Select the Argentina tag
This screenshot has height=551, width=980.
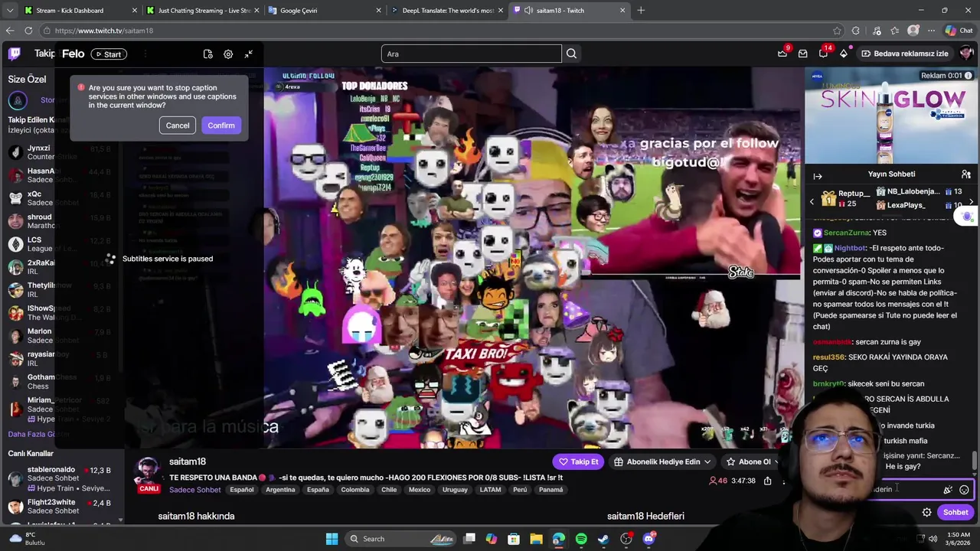(280, 490)
